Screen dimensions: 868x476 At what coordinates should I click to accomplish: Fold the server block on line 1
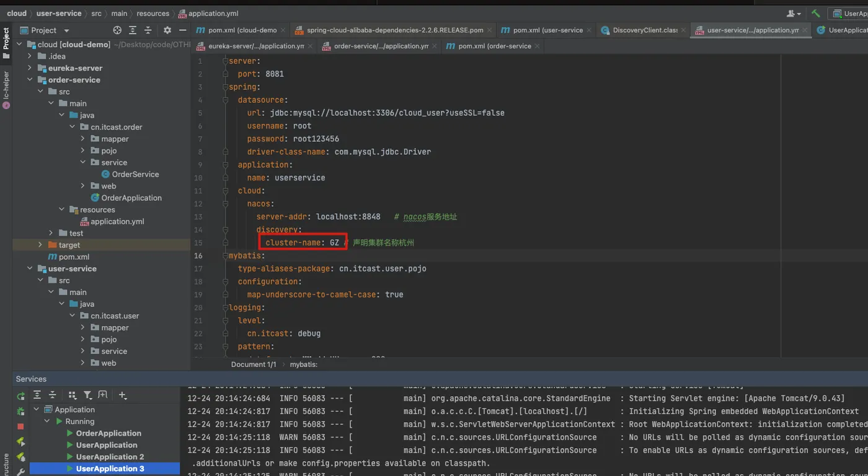coord(224,61)
